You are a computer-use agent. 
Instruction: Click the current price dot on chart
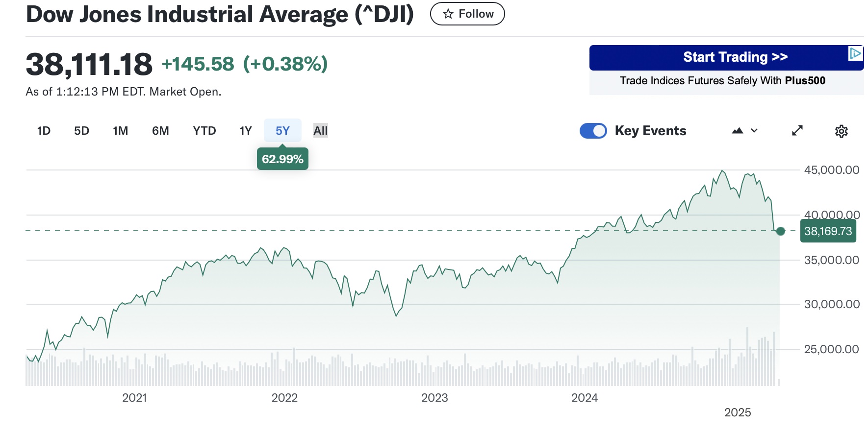coord(781,231)
